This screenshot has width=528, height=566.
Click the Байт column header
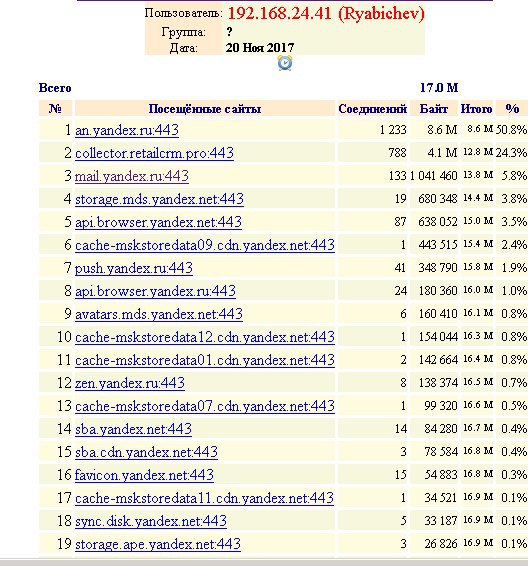434,109
